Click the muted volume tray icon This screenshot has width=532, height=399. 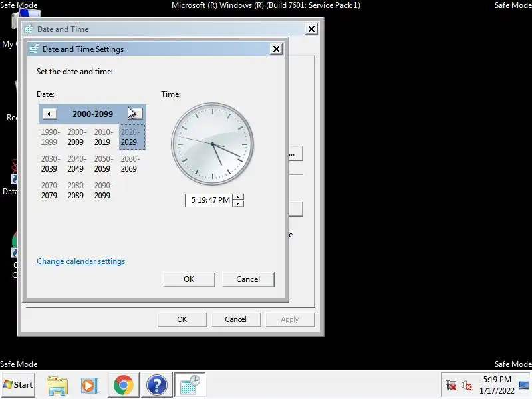coord(467,385)
